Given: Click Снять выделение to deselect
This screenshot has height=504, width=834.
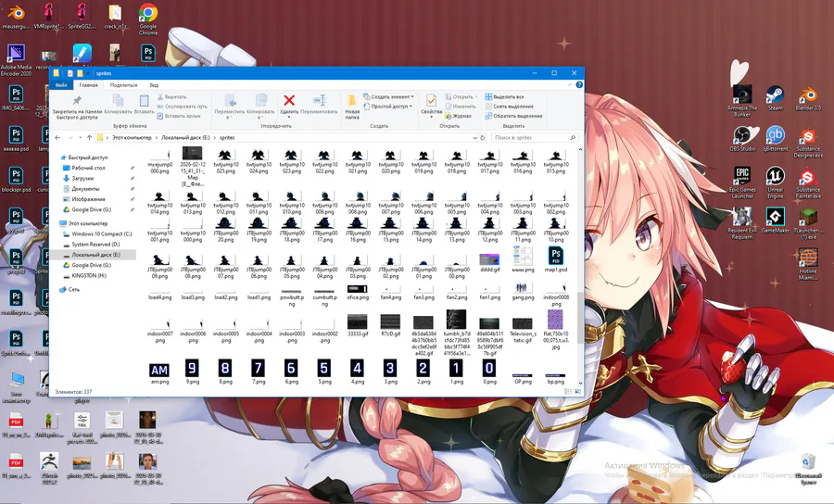Looking at the screenshot, I should [509, 107].
